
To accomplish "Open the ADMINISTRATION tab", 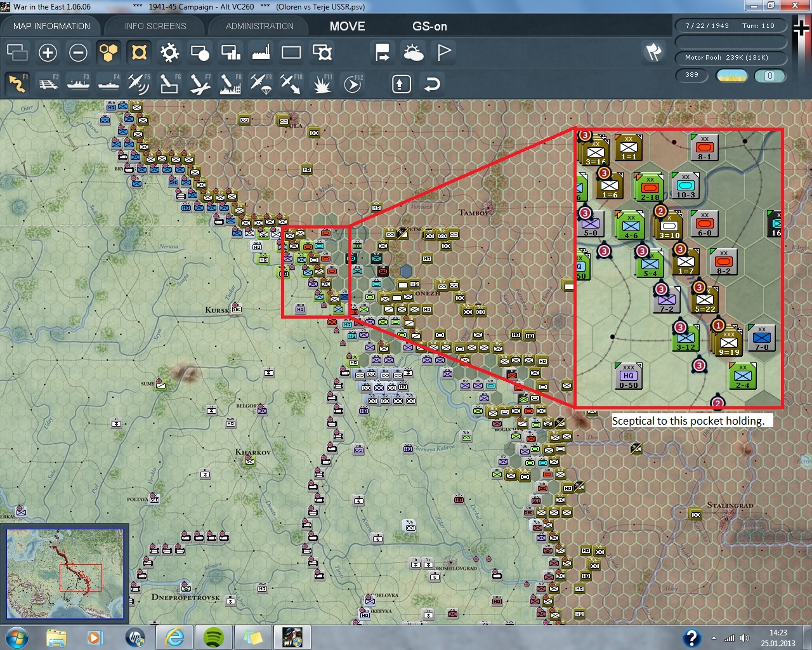I will pos(259,26).
